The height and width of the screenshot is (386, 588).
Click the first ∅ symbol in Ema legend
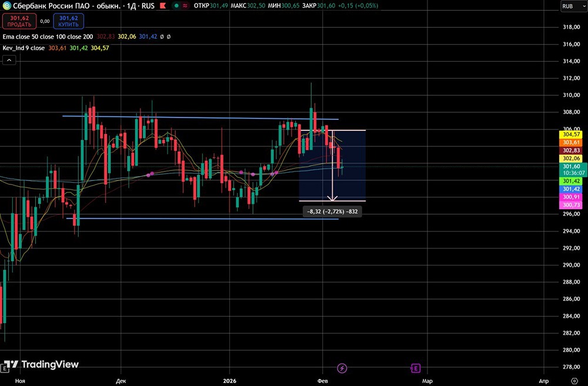click(x=162, y=37)
